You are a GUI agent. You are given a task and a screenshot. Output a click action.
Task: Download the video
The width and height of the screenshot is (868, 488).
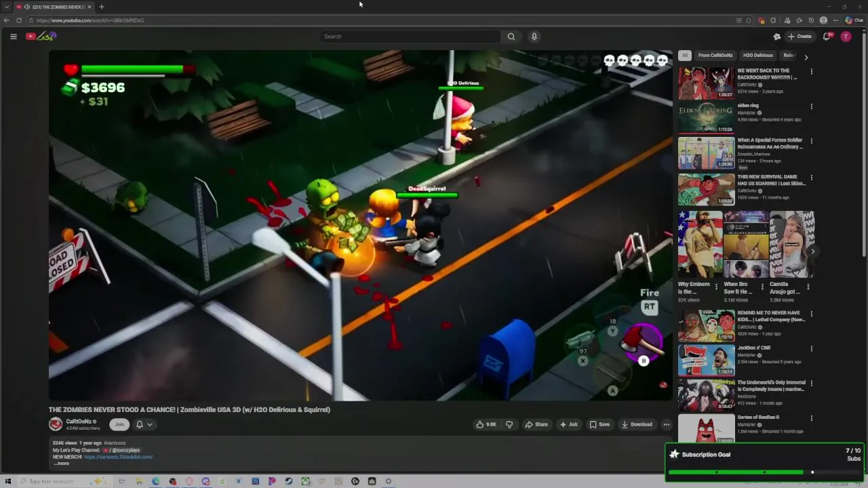(x=637, y=424)
